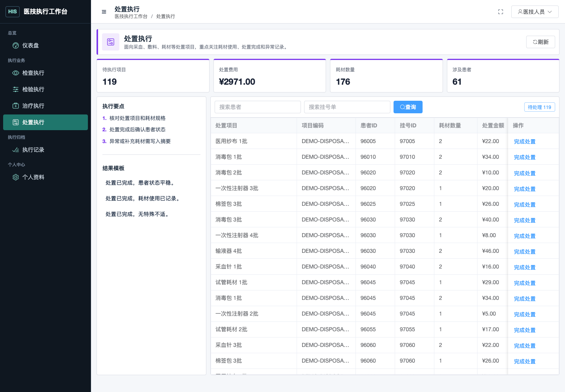Click the 处置金额 column header
This screenshot has height=392, width=565.
492,125
